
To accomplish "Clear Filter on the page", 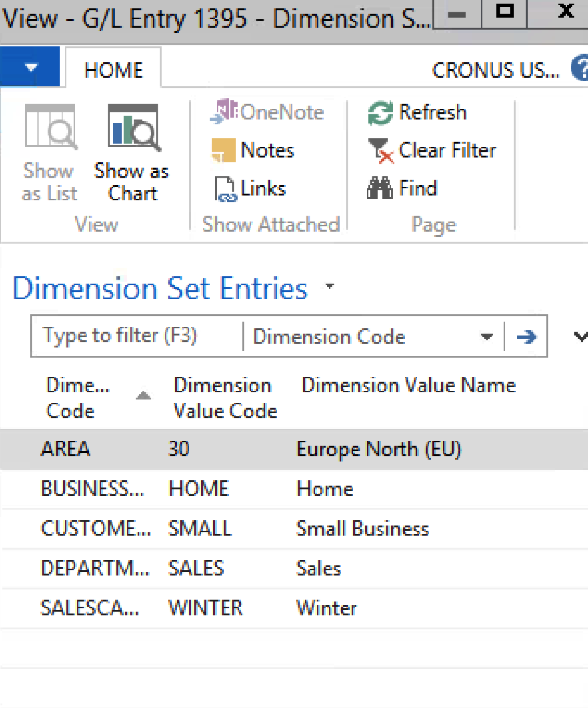I will tap(432, 150).
